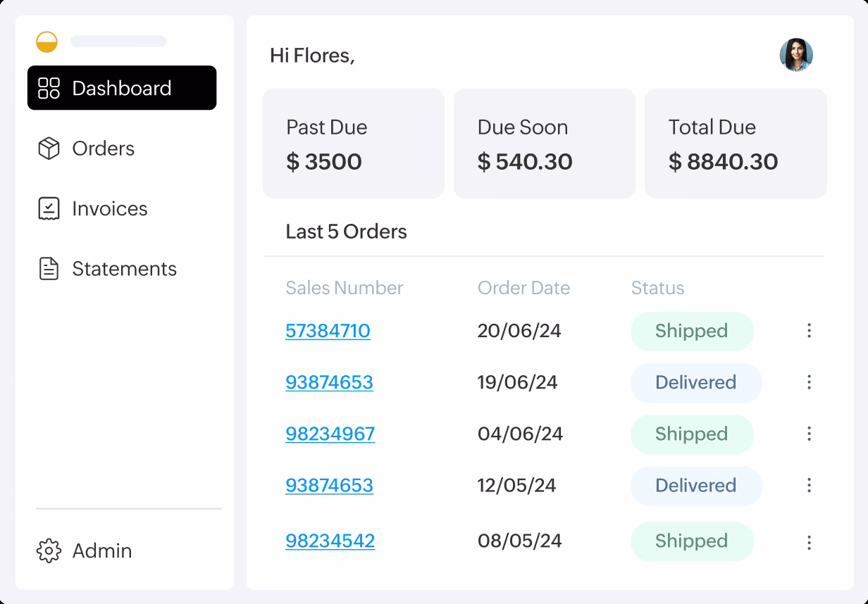This screenshot has width=868, height=604.
Task: Open three-dot menu for order 98234542
Action: pyautogui.click(x=809, y=541)
